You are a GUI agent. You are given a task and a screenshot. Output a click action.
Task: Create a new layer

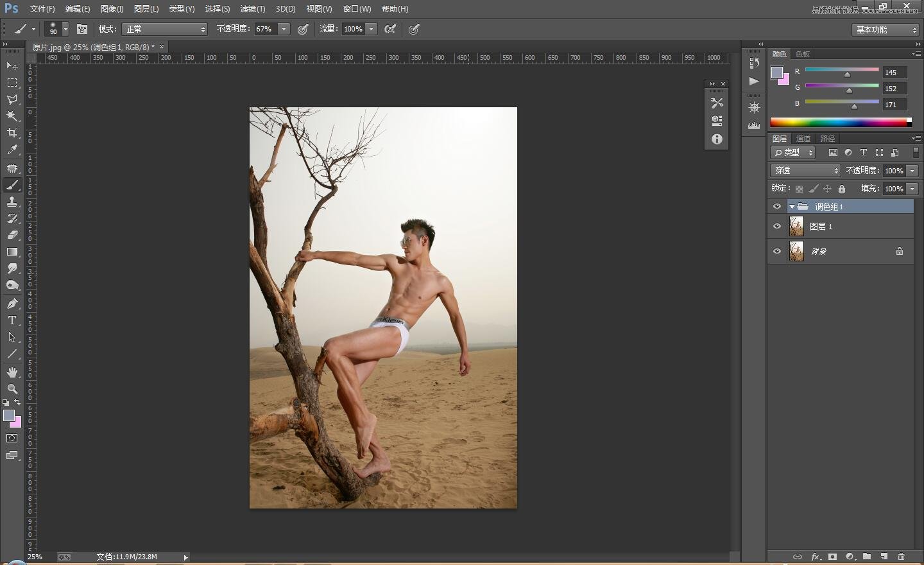click(884, 557)
